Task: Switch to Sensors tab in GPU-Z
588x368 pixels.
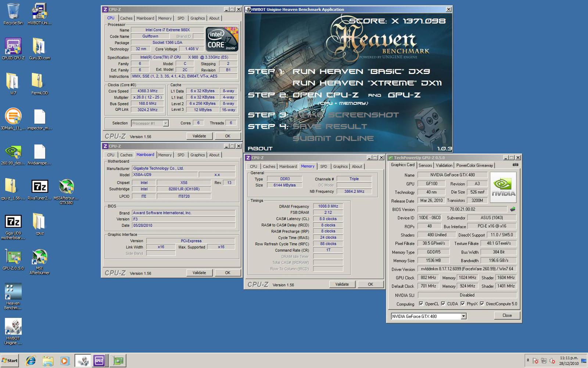Action: [425, 165]
